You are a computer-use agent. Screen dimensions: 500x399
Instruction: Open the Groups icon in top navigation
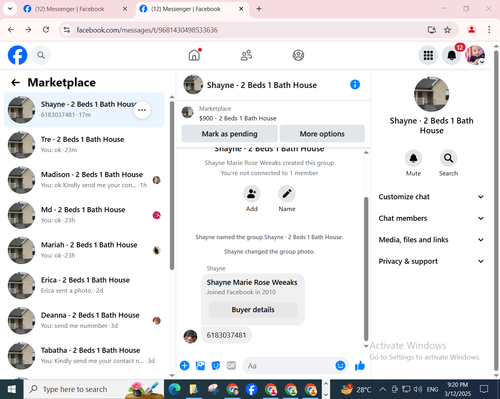[x=298, y=55]
